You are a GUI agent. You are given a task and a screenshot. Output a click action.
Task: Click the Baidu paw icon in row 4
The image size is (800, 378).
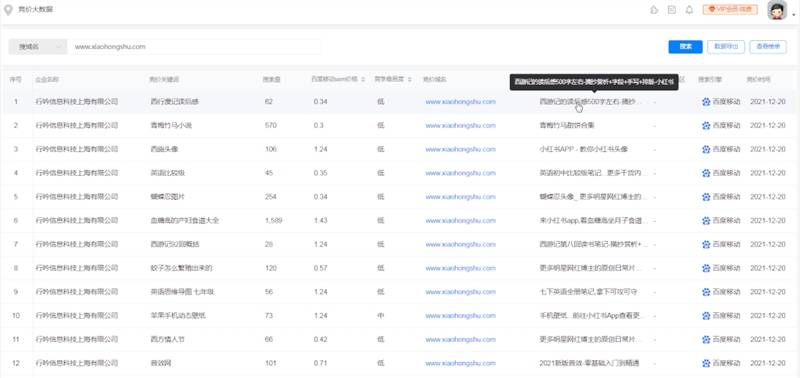point(706,173)
